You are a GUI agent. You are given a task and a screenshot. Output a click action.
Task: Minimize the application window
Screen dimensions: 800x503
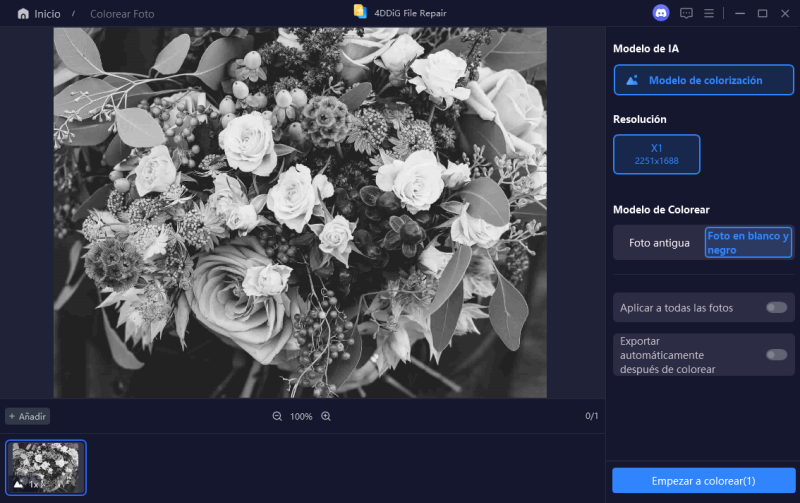(x=740, y=13)
